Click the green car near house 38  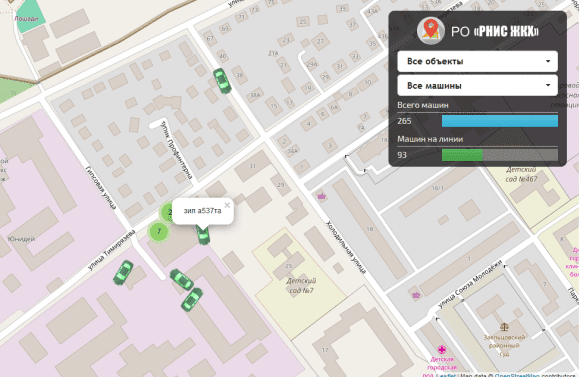[x=222, y=81]
